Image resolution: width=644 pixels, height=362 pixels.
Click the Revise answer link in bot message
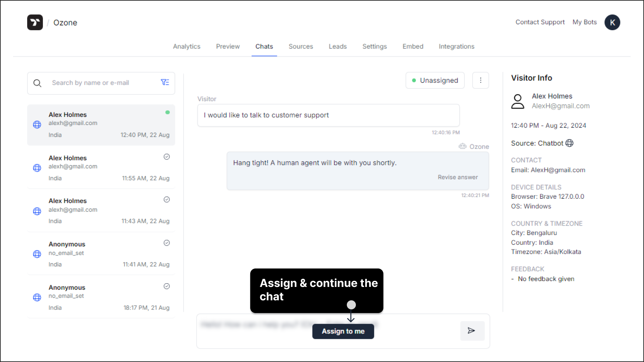tap(458, 177)
